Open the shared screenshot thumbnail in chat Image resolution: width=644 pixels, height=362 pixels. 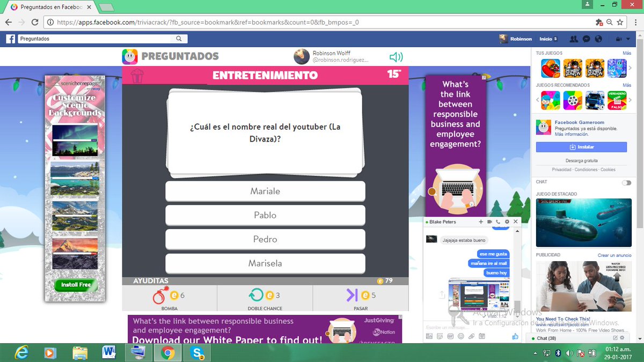(x=479, y=294)
